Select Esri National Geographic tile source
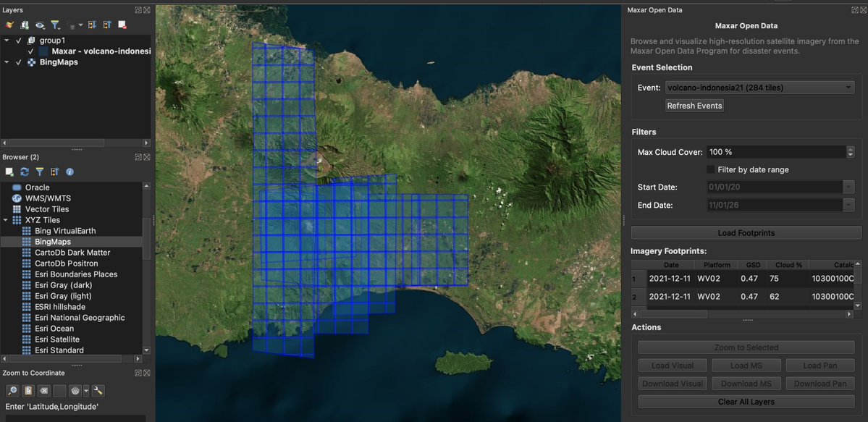This screenshot has height=422, width=868. coord(80,318)
